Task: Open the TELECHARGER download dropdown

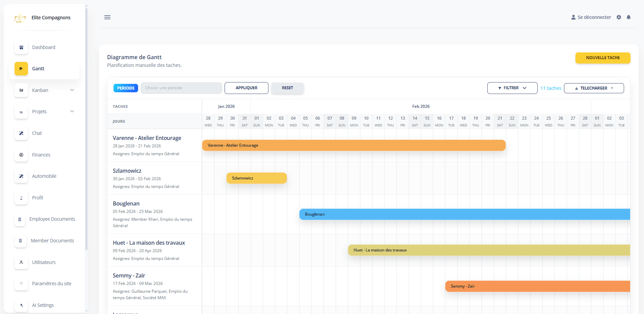Action: click(x=594, y=88)
